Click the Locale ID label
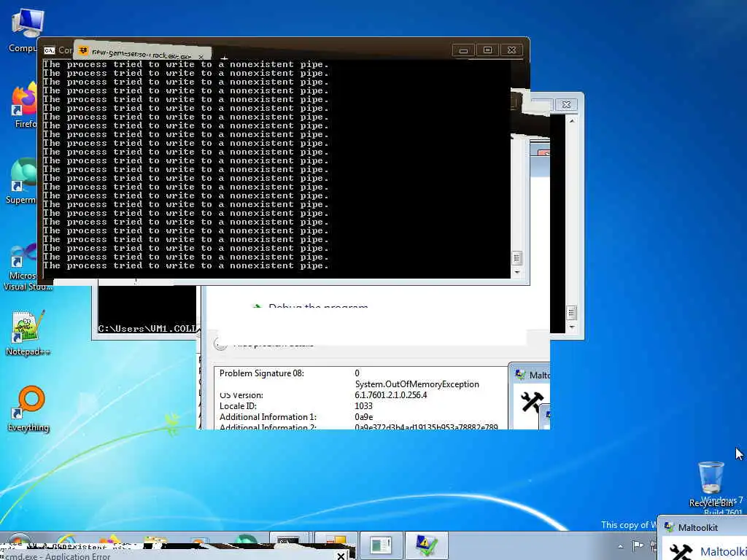Image resolution: width=747 pixels, height=560 pixels. [238, 406]
